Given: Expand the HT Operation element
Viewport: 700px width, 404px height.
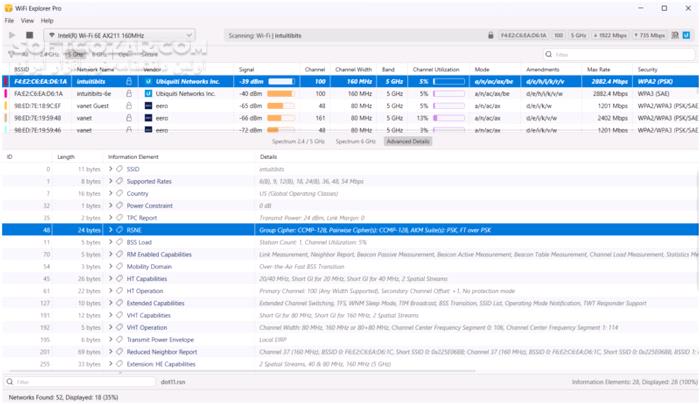Looking at the screenshot, I should (x=110, y=291).
